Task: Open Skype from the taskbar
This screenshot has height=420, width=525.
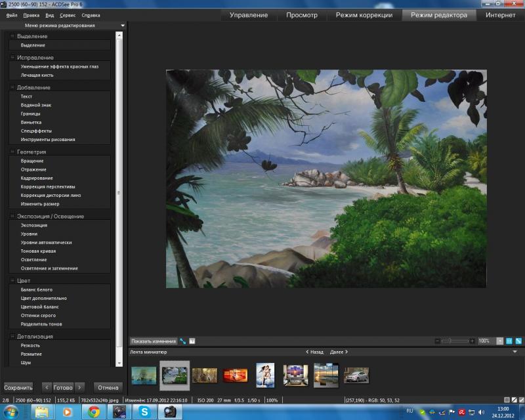Action: (144, 412)
